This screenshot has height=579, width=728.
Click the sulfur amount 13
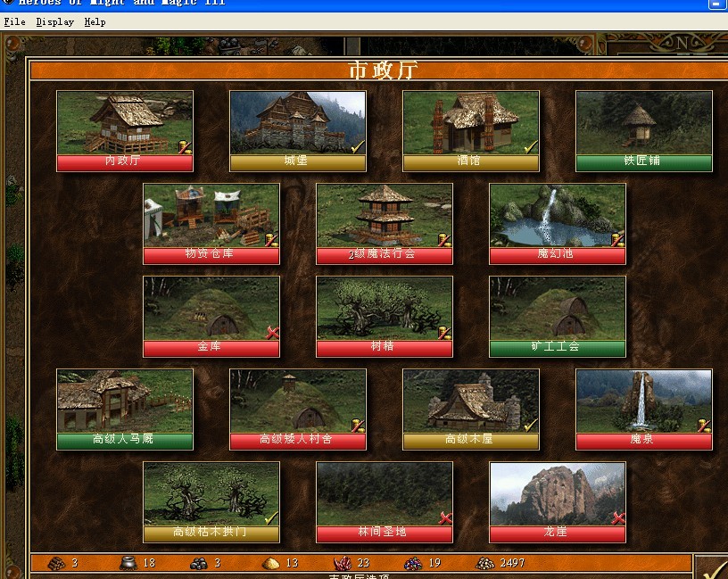click(292, 563)
